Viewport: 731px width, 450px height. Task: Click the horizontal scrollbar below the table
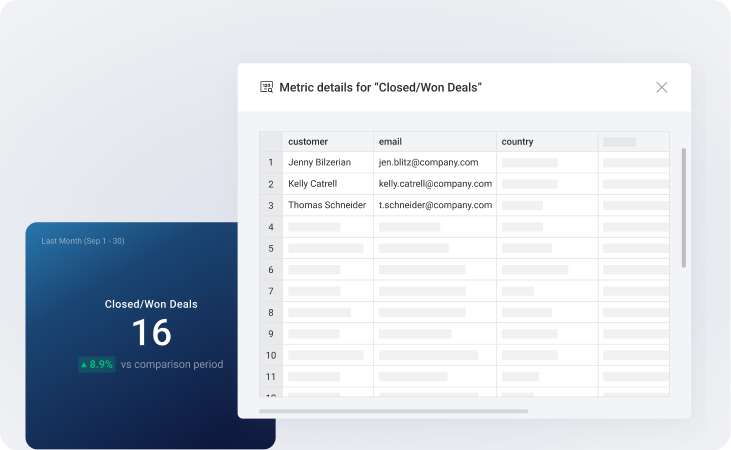[x=393, y=411]
